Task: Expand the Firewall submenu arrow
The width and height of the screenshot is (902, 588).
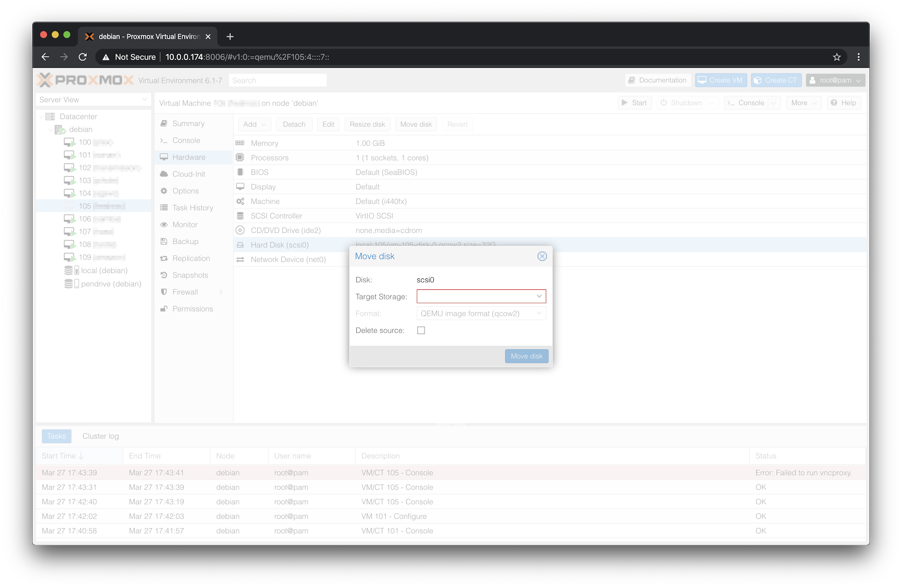Action: point(221,292)
